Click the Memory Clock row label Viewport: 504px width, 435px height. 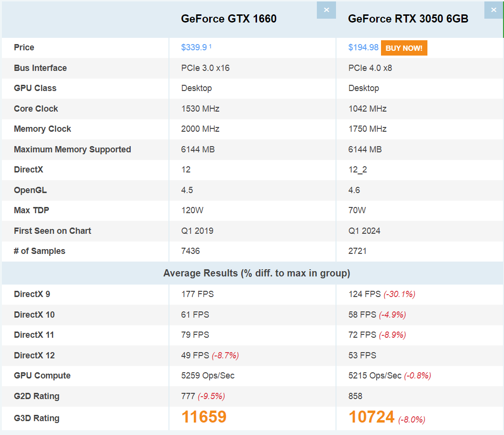(43, 129)
